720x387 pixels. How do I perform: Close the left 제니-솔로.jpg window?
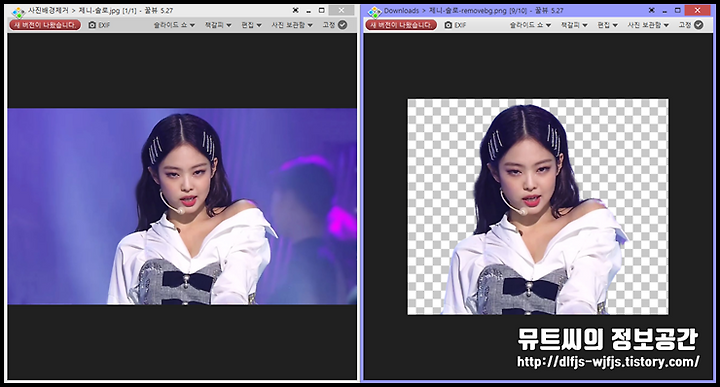(341, 10)
